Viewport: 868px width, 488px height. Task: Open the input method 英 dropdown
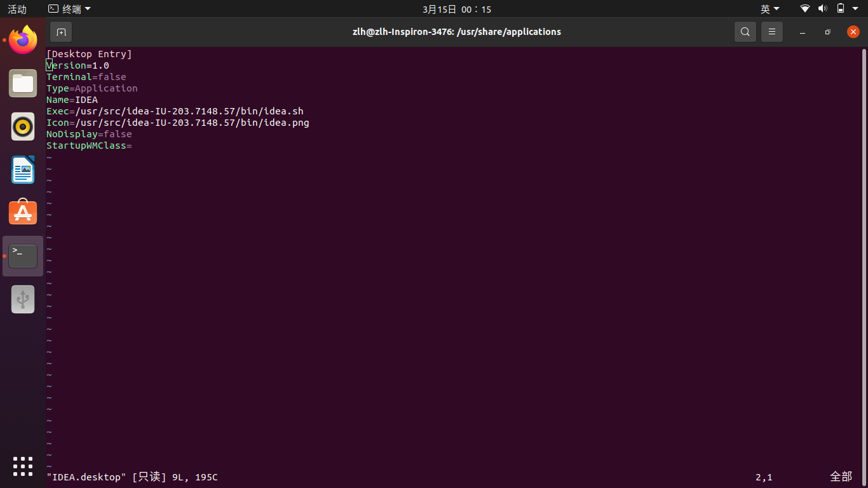pyautogui.click(x=770, y=9)
